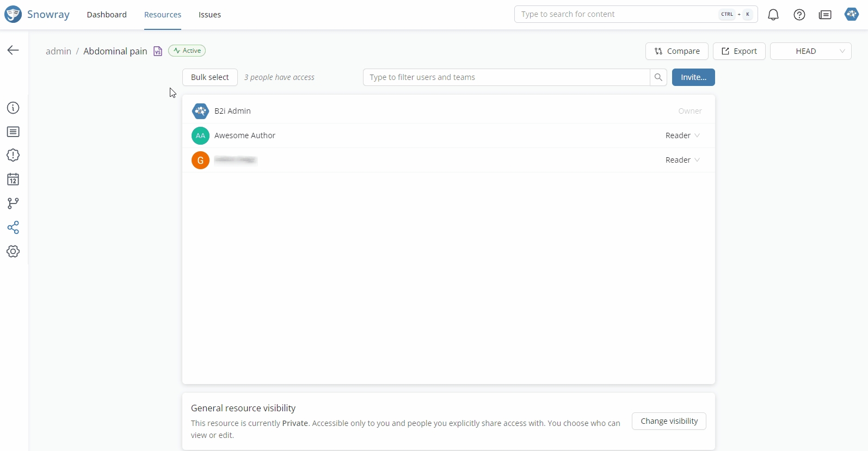The width and height of the screenshot is (868, 451).
Task: Open the info overview sidebar icon
Action: 13,108
